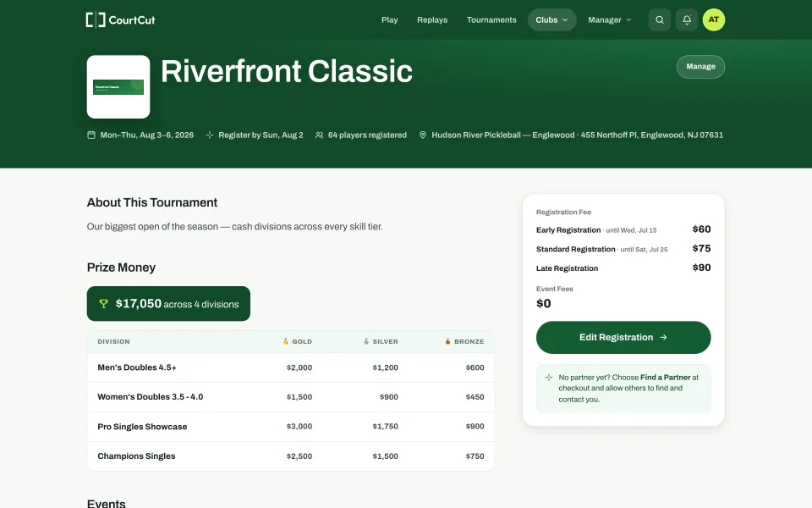
Task: Go to the Play page
Action: (389, 19)
